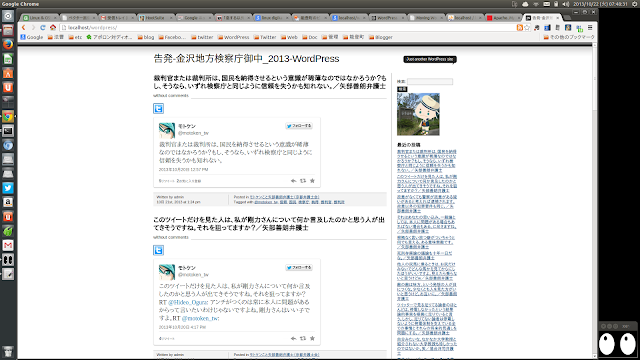Retweet the first embedded tweet
The height and width of the screenshot is (360, 640).
(303, 180)
